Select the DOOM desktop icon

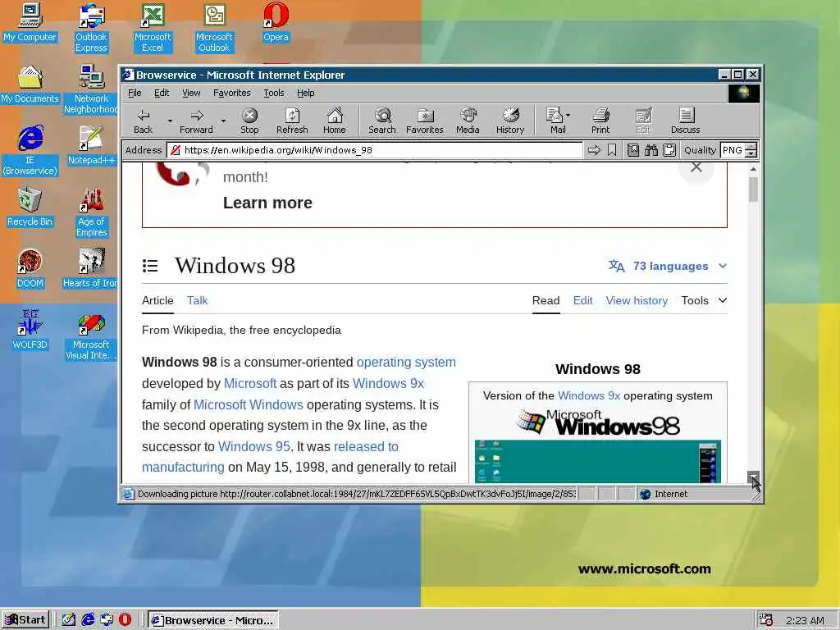click(x=30, y=269)
